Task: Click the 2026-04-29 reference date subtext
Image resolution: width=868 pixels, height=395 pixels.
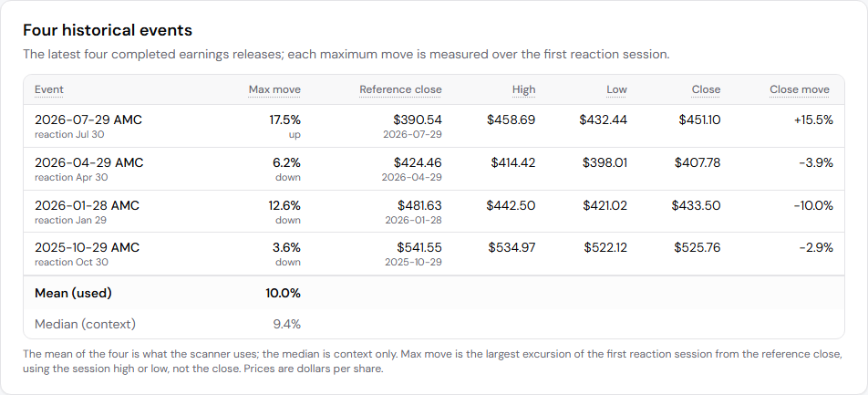Action: [412, 177]
